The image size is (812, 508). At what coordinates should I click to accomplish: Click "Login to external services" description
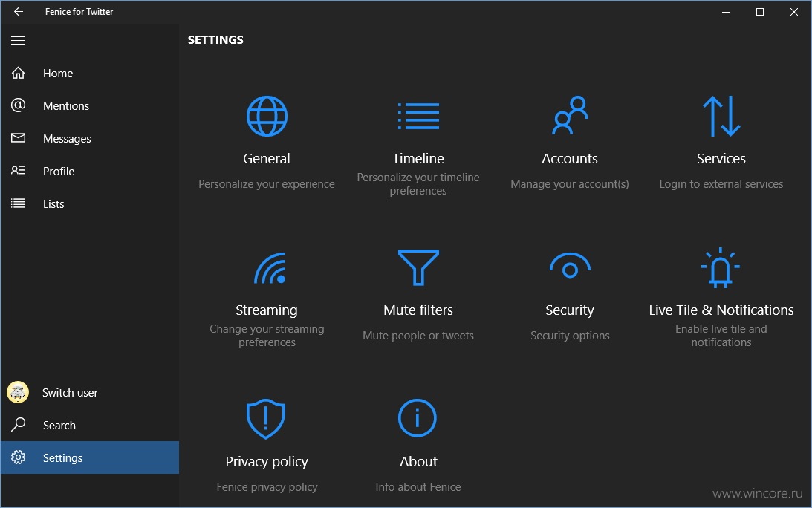pyautogui.click(x=721, y=184)
